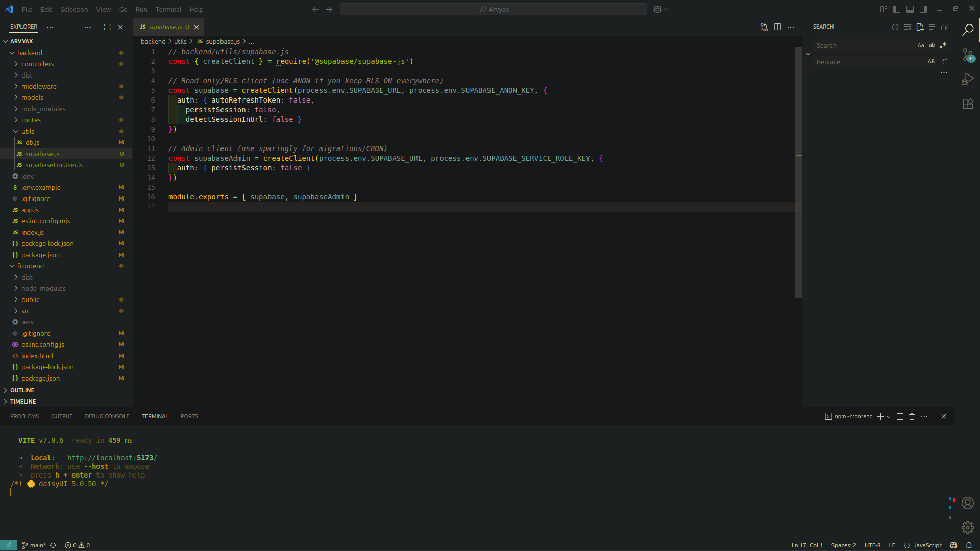Collapse all search results icon
The image size is (980, 551).
point(944,27)
